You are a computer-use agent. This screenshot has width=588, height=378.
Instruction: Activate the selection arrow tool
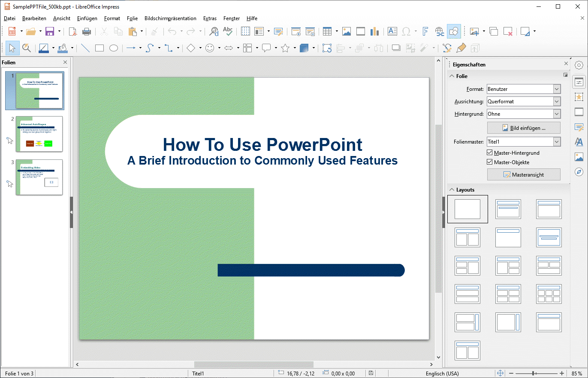pos(12,48)
